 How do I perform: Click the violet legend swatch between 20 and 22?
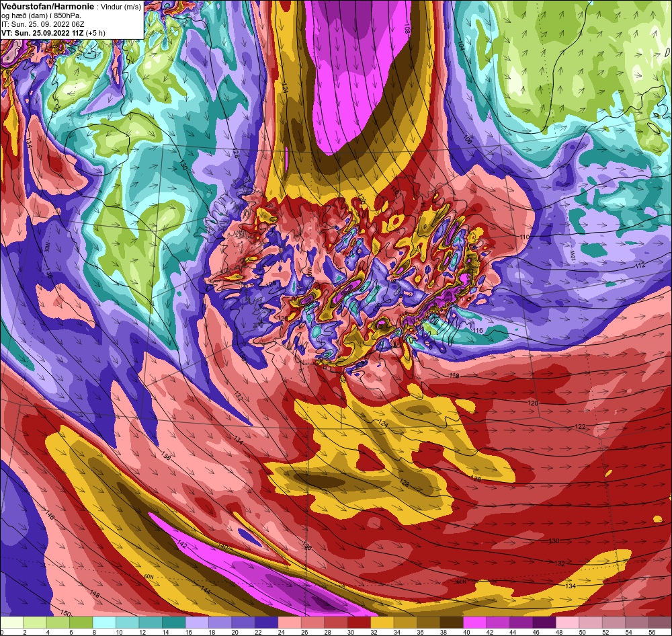(243, 623)
